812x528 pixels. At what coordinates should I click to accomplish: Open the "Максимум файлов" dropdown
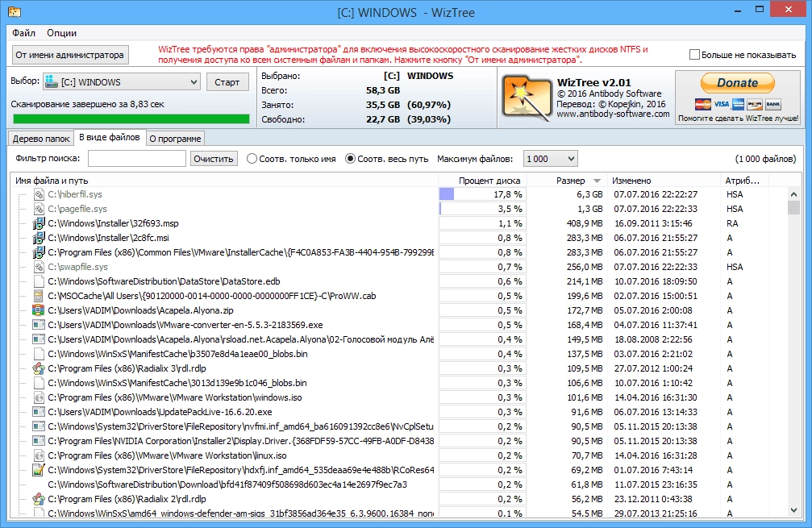(x=551, y=158)
